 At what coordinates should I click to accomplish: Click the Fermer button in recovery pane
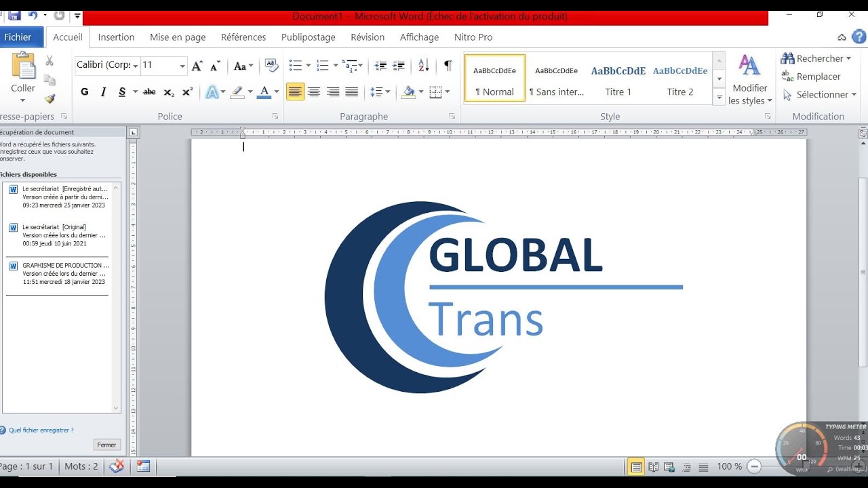[106, 445]
